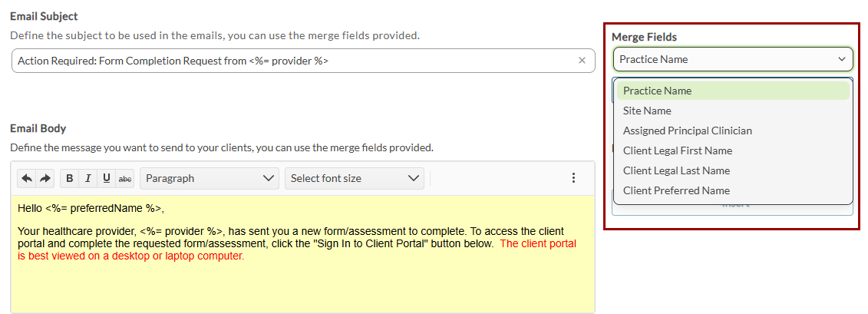Viewport: 868px width, 314px height.
Task: Open the three-dot more options menu
Action: [573, 178]
